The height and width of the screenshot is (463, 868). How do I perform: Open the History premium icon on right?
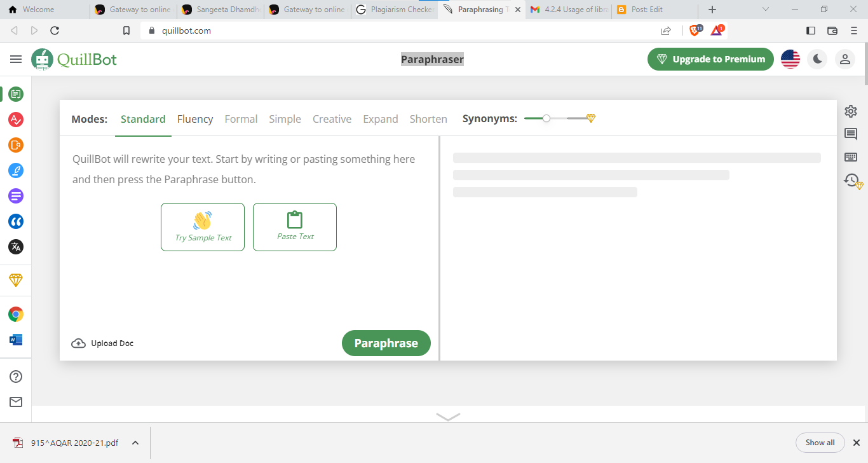(853, 181)
